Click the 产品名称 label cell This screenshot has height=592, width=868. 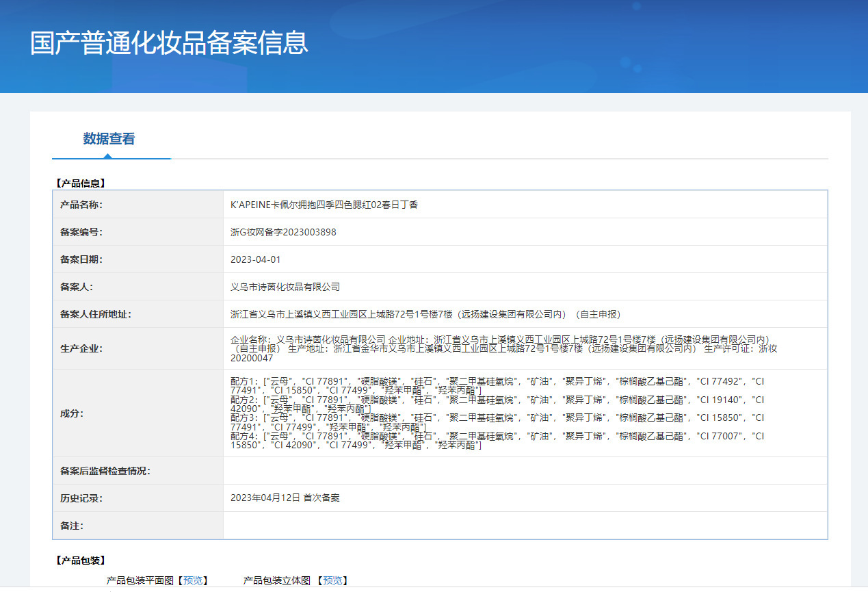(138, 205)
